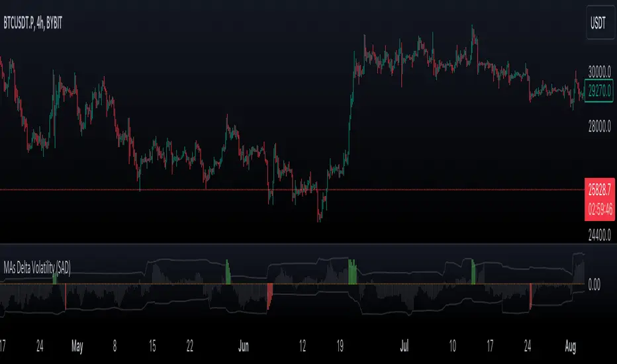This screenshot has height=364, width=617.
Task: Click the Jul date label on time axis
Action: 404,346
